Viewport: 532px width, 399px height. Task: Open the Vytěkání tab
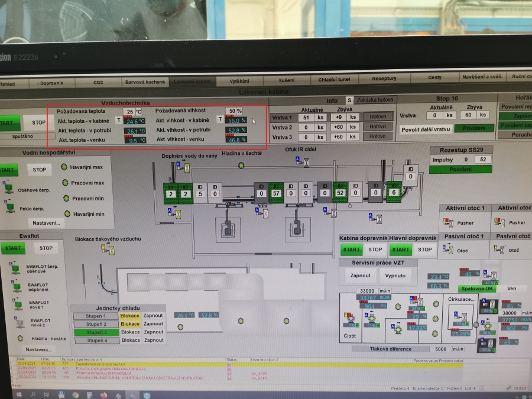239,81
